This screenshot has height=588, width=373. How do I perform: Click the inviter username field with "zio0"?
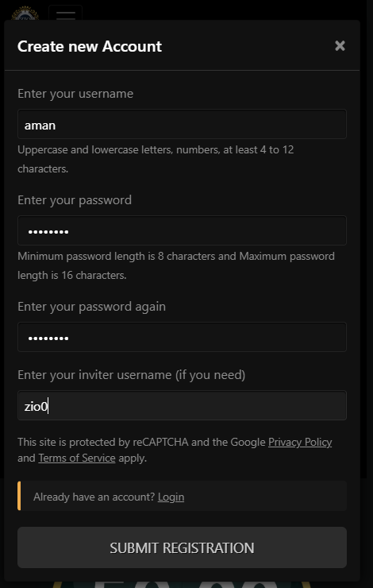click(x=182, y=405)
